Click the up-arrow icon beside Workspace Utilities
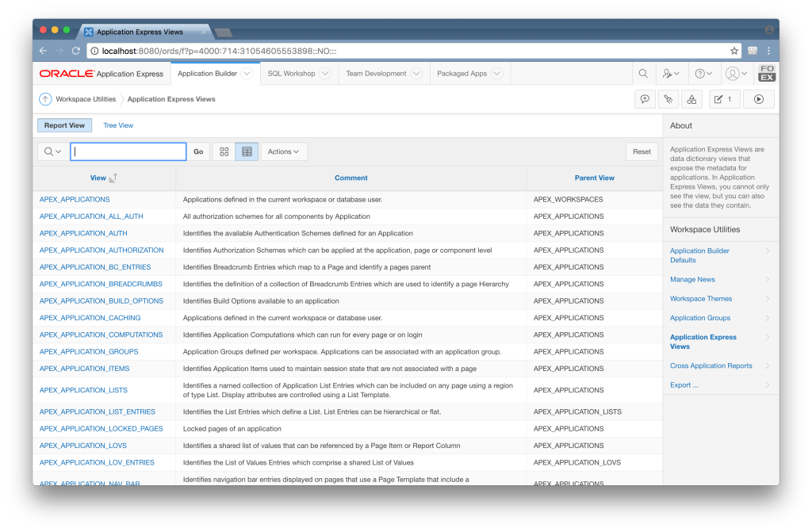The width and height of the screenshot is (812, 532). (x=45, y=99)
